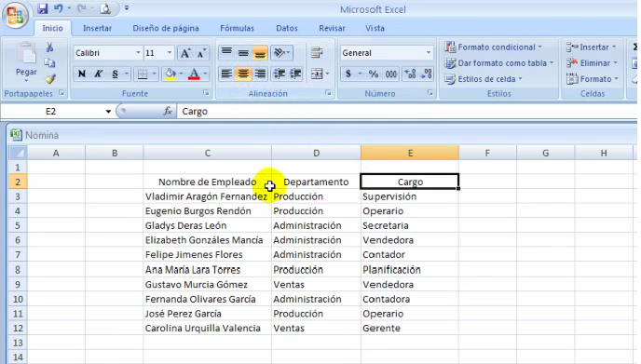Toggle italic K formatting
This screenshot has width=641, height=364.
pos(98,74)
